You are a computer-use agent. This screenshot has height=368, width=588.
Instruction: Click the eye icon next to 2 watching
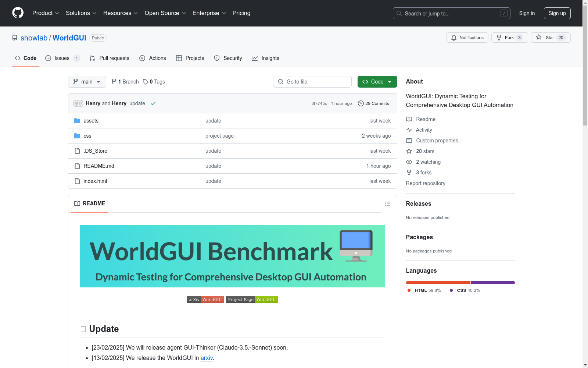click(409, 162)
